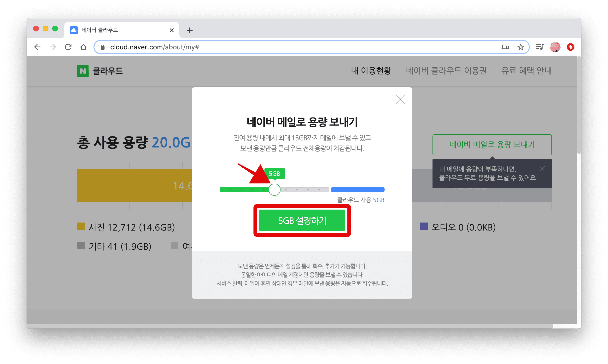
Task: Click the 기타 41 (1.9GB) text
Action: (x=120, y=246)
